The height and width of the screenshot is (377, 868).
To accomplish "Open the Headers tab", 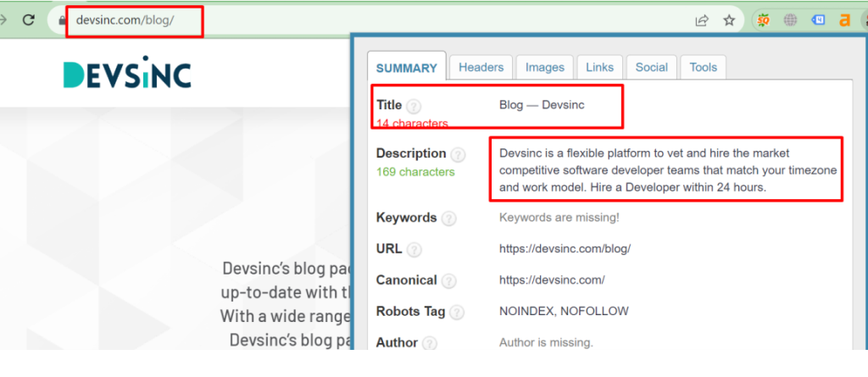I will coord(481,68).
